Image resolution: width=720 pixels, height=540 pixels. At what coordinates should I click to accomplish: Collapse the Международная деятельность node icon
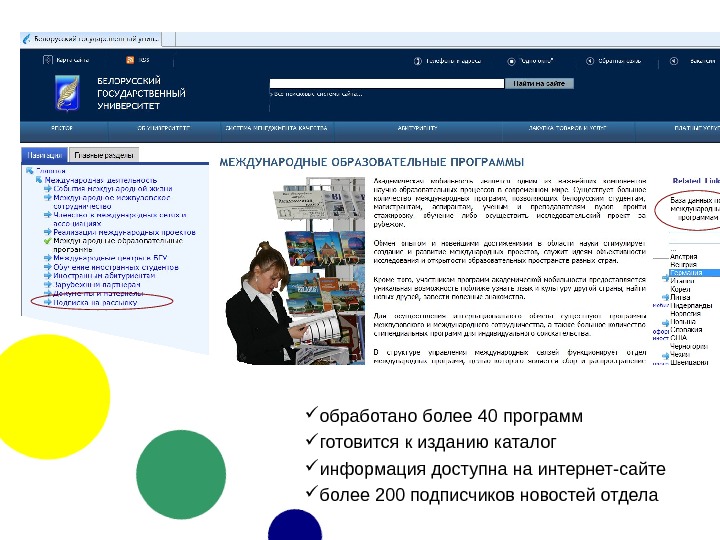coord(39,180)
